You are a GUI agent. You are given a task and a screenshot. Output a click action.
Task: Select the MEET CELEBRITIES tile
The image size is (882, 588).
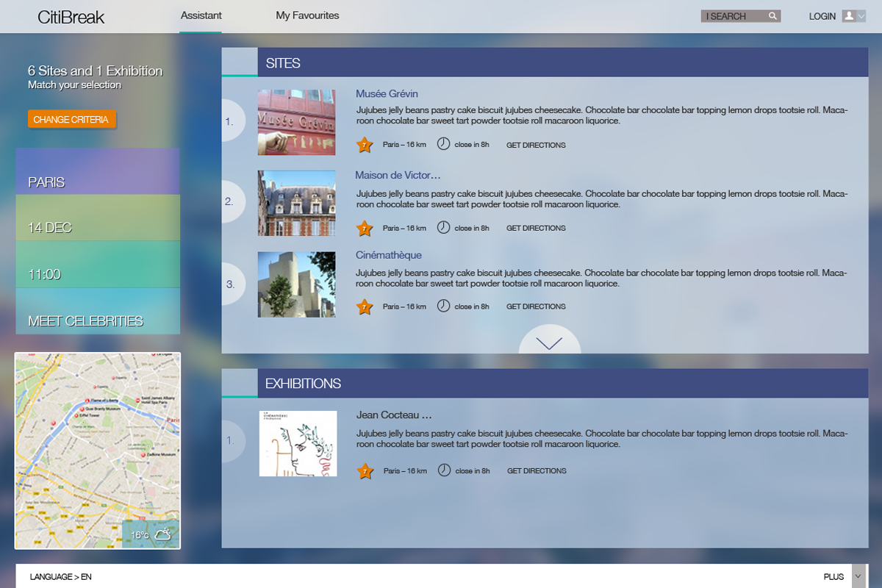[x=98, y=311]
